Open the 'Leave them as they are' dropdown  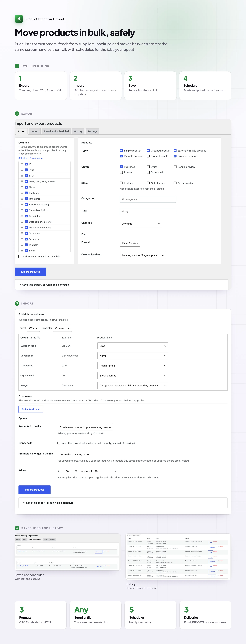click(74, 454)
